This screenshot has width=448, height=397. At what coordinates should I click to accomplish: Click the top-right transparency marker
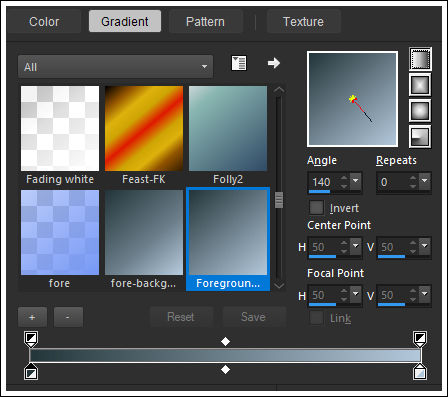(420, 339)
